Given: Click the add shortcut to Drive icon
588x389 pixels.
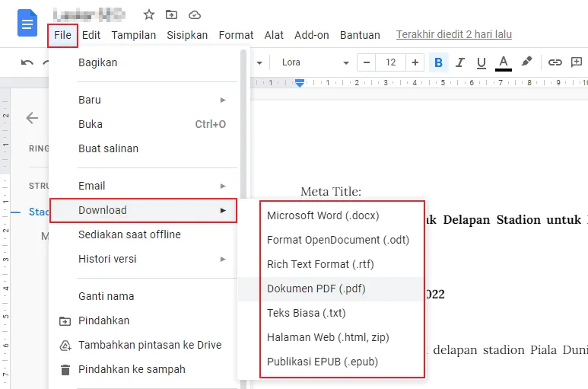Looking at the screenshot, I should click(65, 345).
